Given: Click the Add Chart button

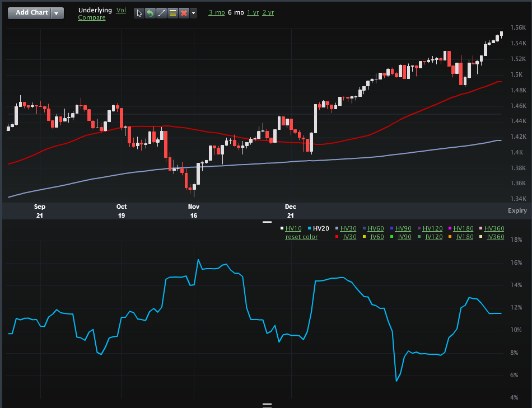Looking at the screenshot, I should [x=31, y=13].
